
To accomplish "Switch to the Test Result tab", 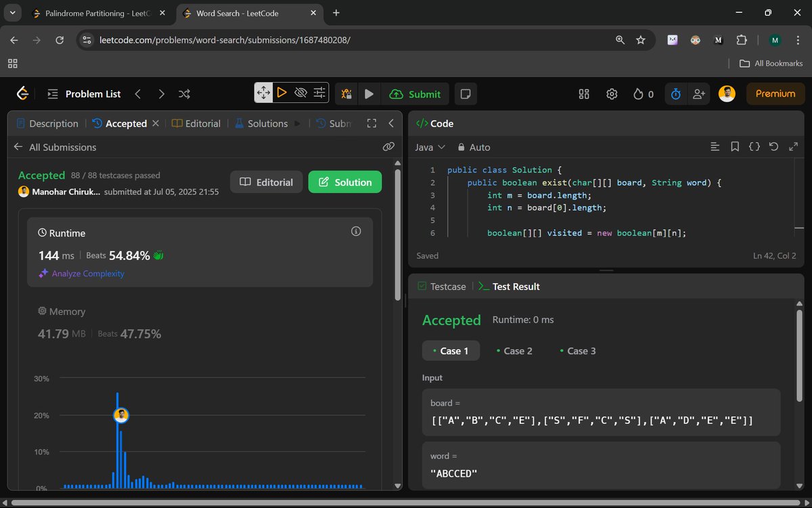I will coord(509,287).
